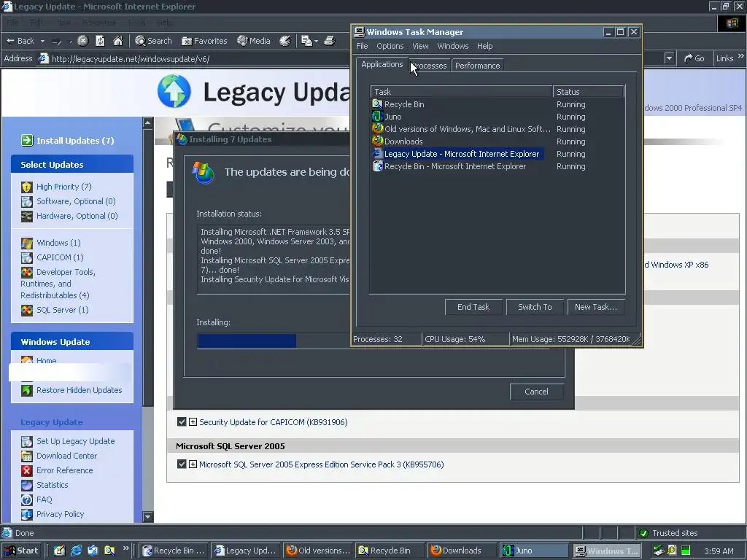The width and height of the screenshot is (747, 560).
Task: Click the FAQ question mark icon
Action: click(27, 499)
